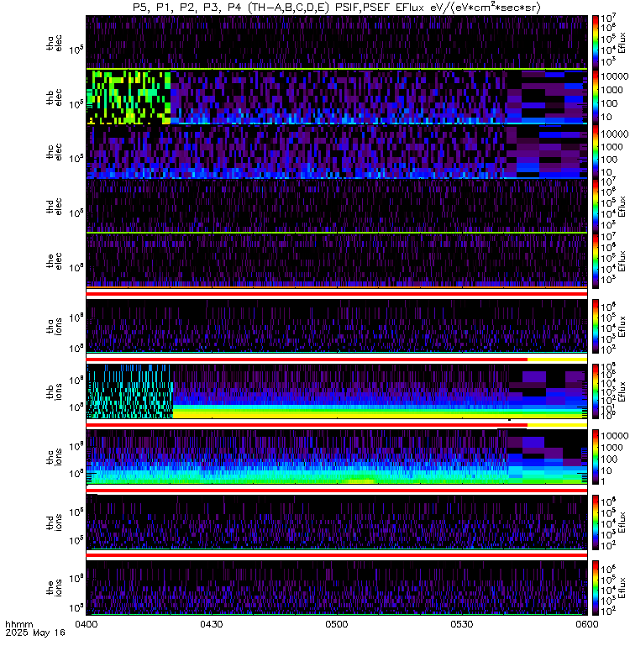Click the color bar beside the thc elec panel

596,152
